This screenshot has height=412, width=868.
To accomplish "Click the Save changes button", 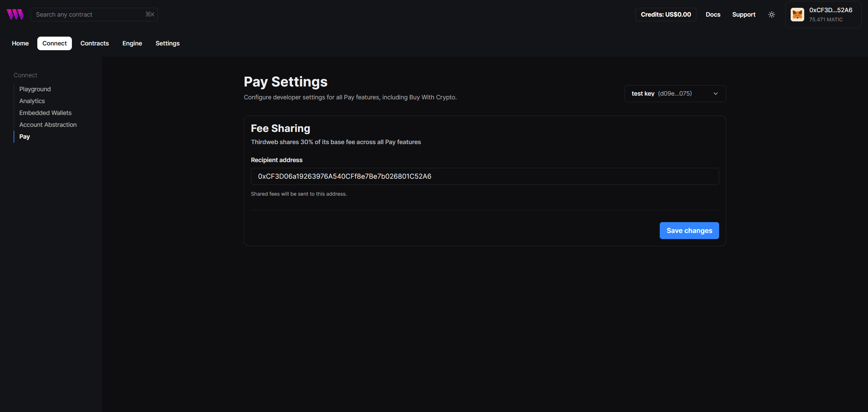I will [689, 231].
